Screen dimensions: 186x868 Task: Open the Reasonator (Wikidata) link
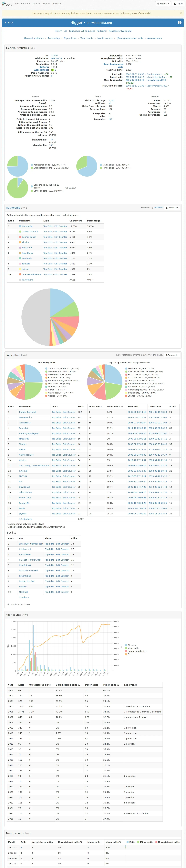120,31
